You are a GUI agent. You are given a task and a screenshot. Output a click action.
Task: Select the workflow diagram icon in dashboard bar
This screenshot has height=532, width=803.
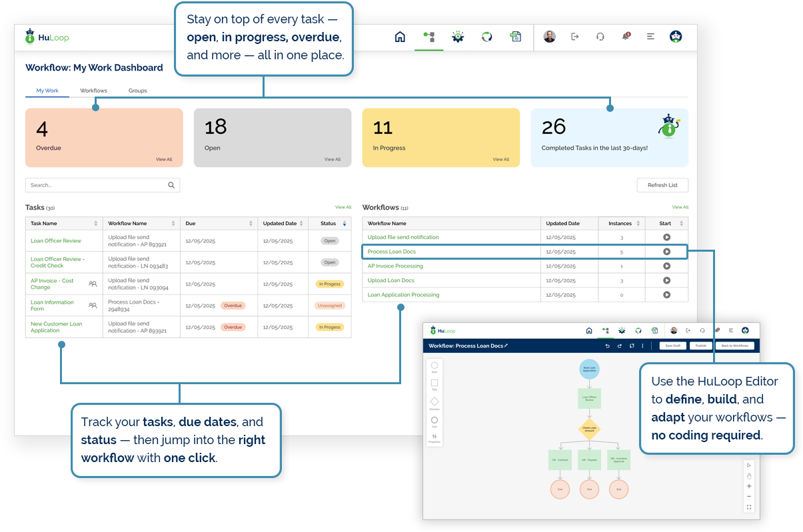pyautogui.click(x=428, y=37)
